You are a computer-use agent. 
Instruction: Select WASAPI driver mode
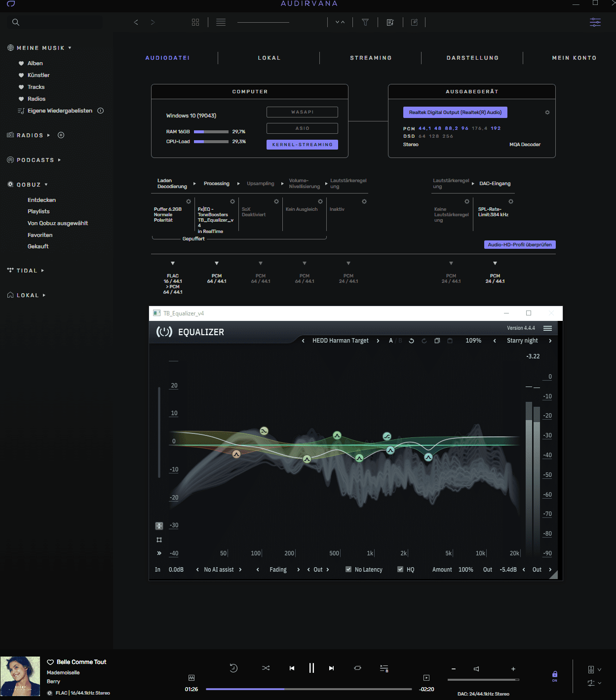302,112
